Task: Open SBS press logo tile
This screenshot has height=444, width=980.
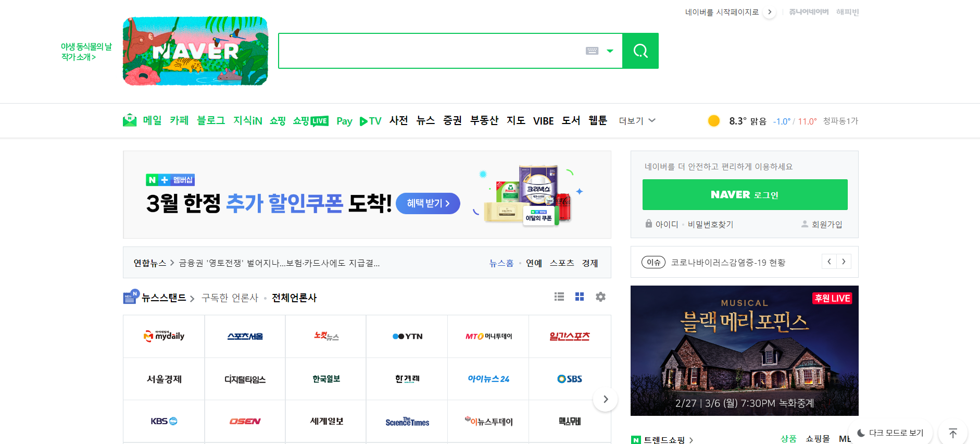Action: (x=570, y=379)
